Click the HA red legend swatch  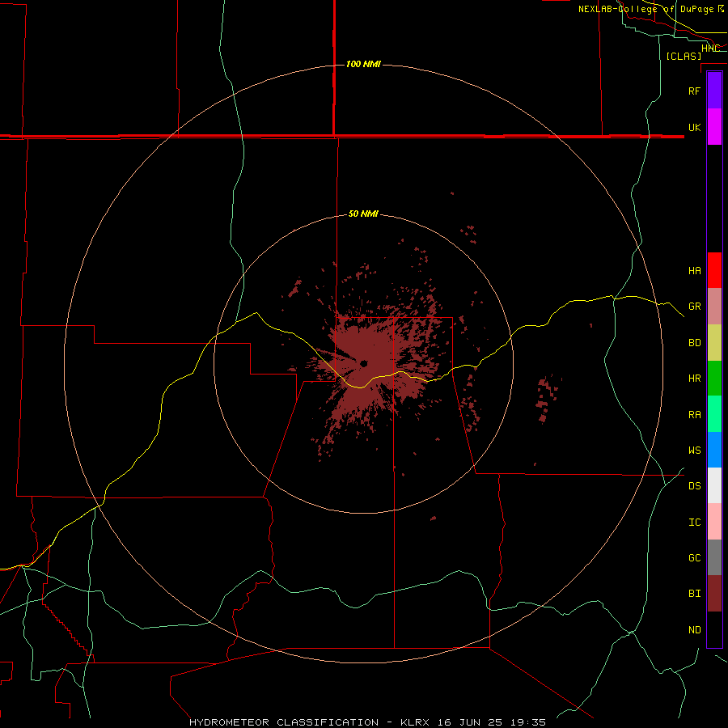(x=714, y=270)
